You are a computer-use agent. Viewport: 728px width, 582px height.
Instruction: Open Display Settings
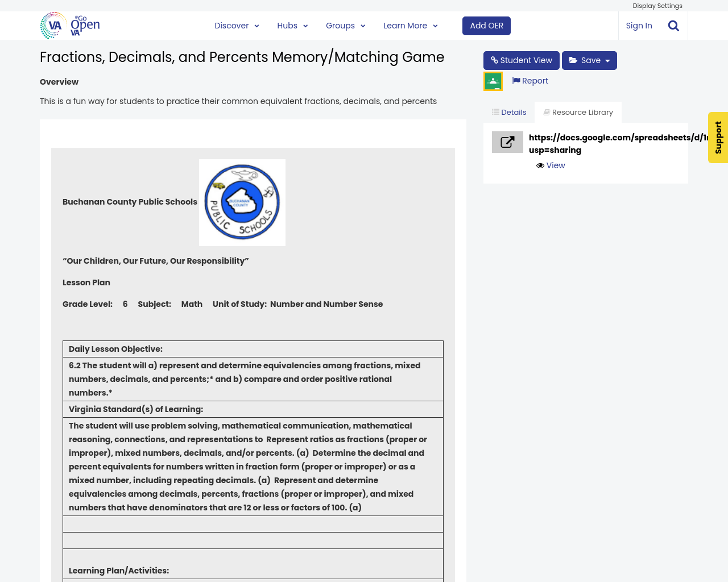[x=657, y=6]
